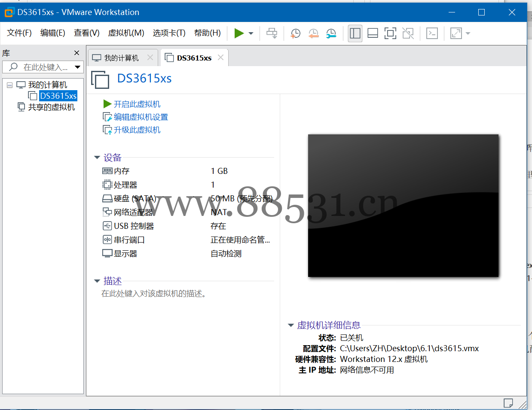The image size is (532, 410).
Task: Click the Unity mode toolbar icon
Action: click(408, 33)
